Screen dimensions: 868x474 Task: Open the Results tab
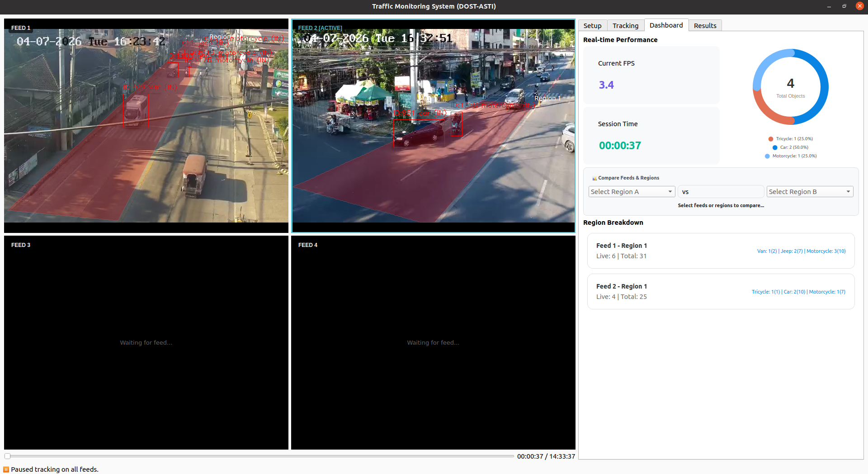705,26
